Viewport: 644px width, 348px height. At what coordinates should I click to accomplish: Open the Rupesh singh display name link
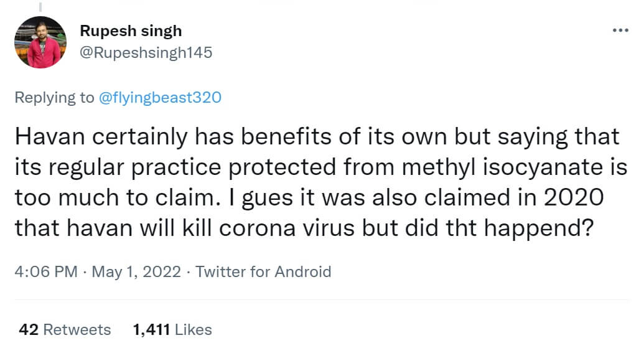point(131,31)
